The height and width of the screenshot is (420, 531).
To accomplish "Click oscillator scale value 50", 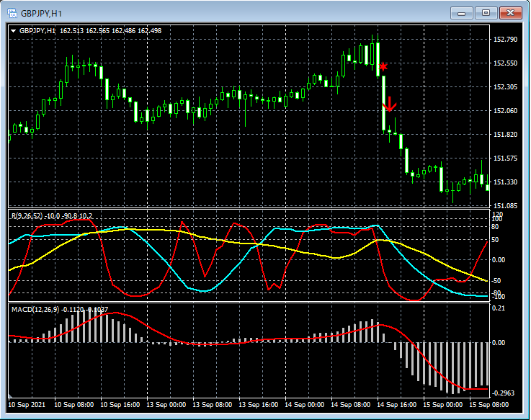I will [495, 240].
